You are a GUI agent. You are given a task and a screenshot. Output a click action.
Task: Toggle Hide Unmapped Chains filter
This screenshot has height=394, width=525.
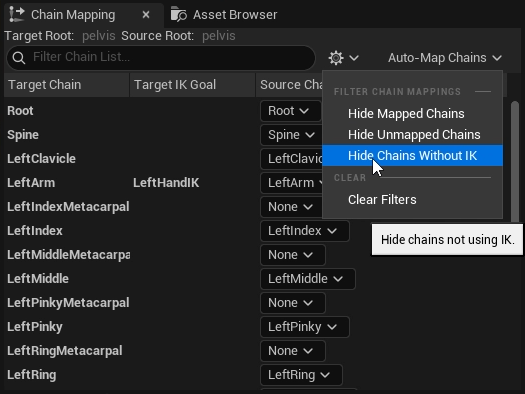(x=412, y=135)
